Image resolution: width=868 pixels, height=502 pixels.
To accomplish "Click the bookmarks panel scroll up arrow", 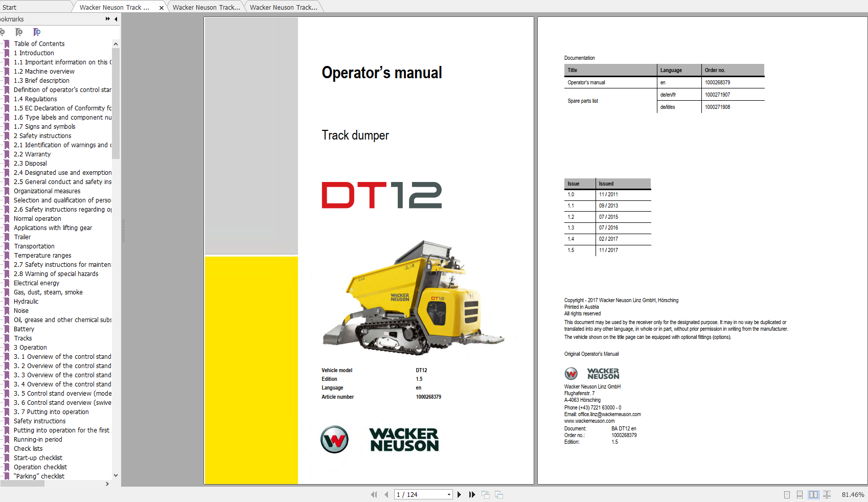I will pos(116,44).
